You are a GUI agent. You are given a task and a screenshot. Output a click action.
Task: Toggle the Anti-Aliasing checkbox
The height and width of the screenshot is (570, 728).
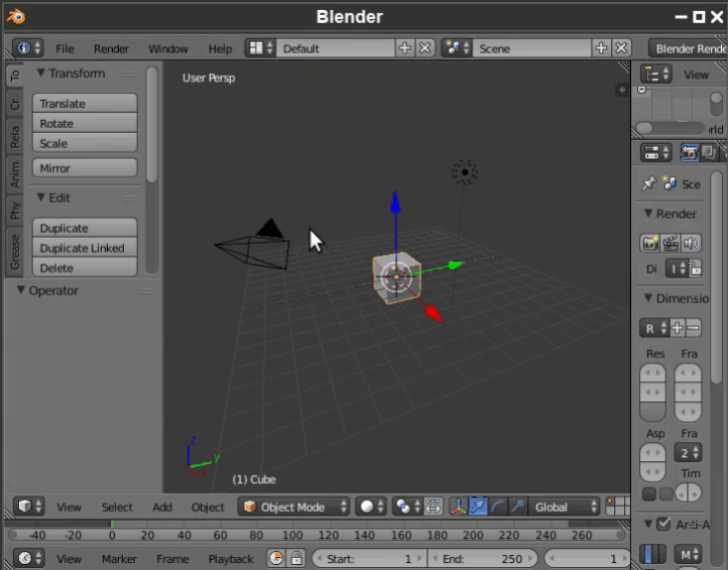(x=663, y=524)
